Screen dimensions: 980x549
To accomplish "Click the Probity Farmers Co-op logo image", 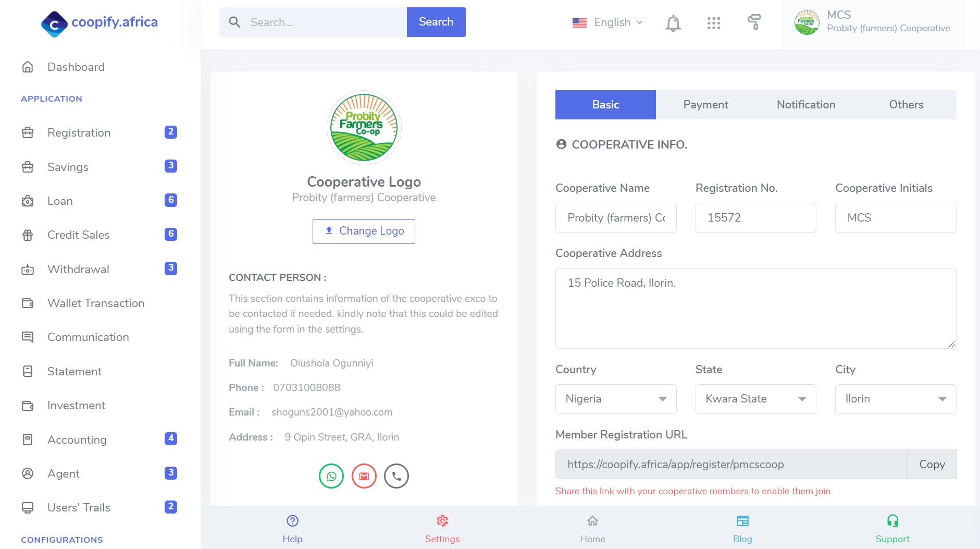I will (364, 128).
